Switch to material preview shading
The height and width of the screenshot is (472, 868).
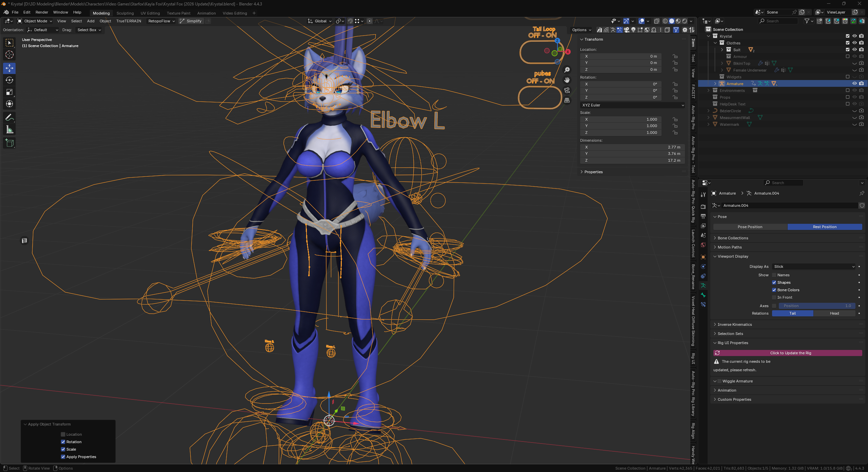(x=678, y=21)
